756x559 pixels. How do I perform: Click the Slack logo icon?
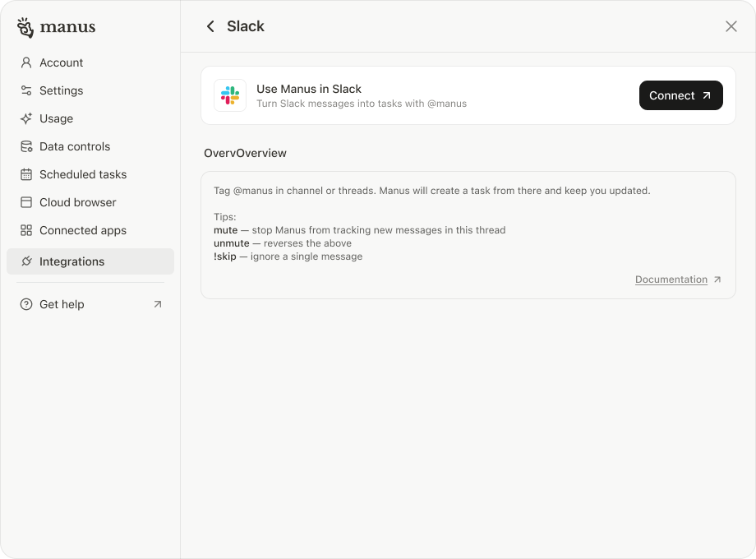(230, 95)
